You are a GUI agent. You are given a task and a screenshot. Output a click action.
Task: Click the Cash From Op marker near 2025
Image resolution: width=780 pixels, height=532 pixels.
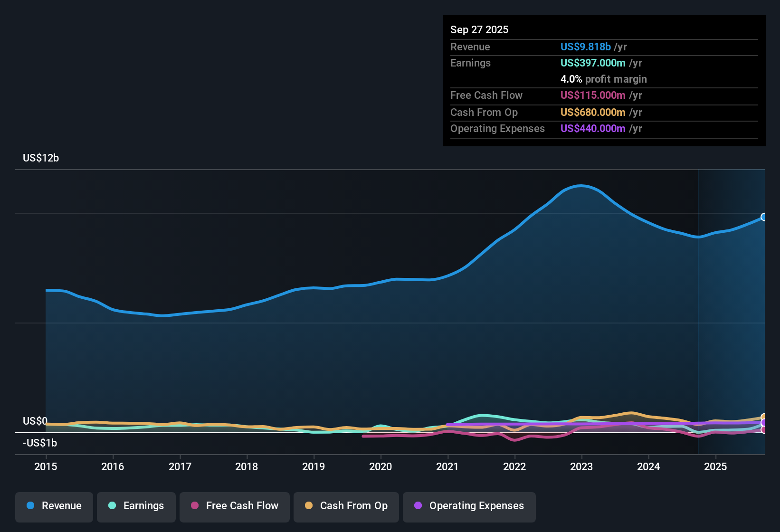(763, 417)
